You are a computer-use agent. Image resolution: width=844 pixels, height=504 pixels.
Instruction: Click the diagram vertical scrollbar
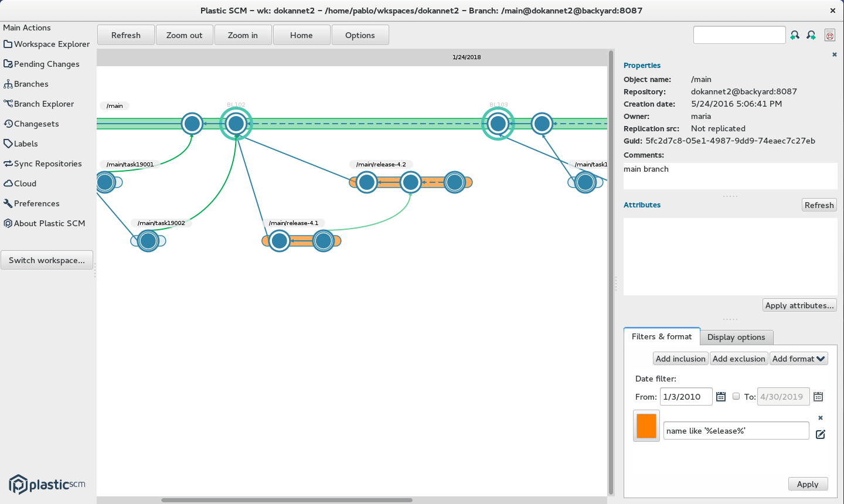coord(611,273)
